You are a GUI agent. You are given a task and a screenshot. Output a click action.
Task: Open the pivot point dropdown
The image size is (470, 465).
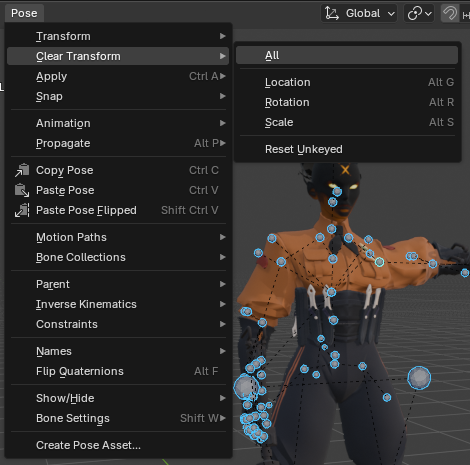tap(419, 13)
